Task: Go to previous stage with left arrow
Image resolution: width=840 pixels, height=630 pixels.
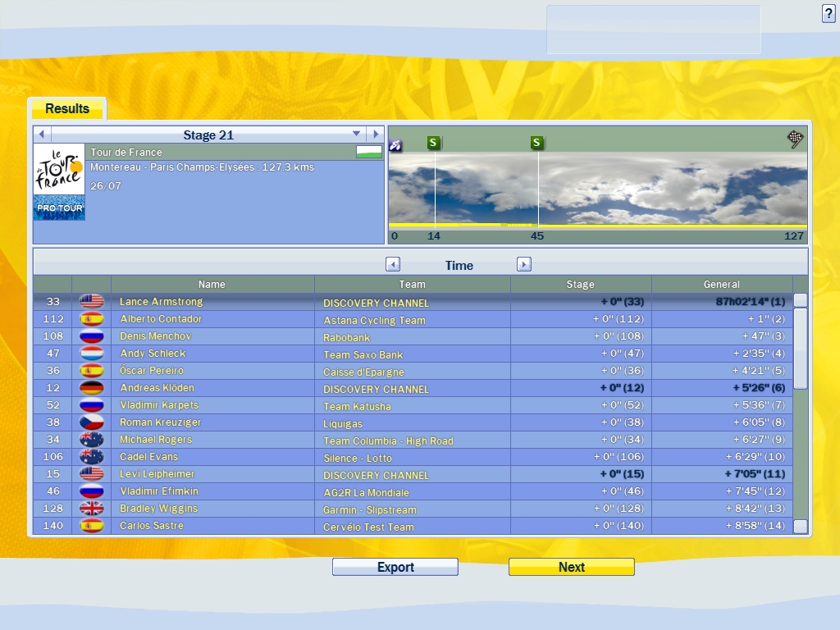Action: coord(41,135)
